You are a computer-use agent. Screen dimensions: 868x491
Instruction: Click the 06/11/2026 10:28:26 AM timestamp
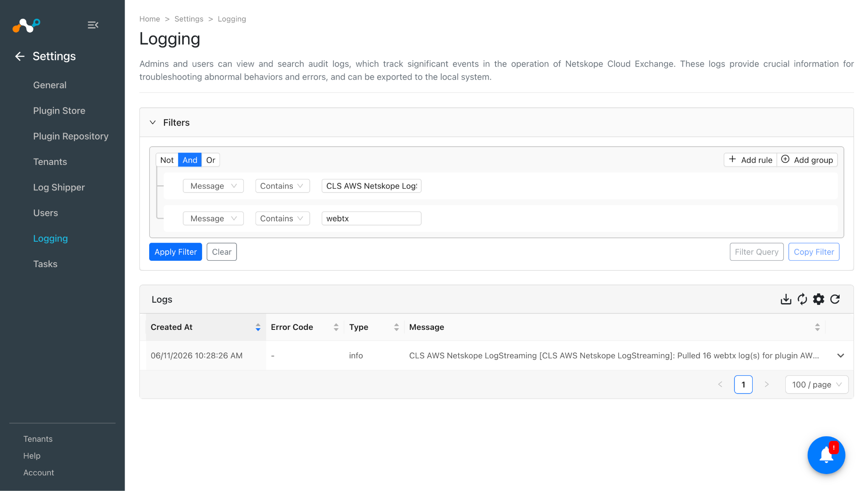(x=197, y=356)
